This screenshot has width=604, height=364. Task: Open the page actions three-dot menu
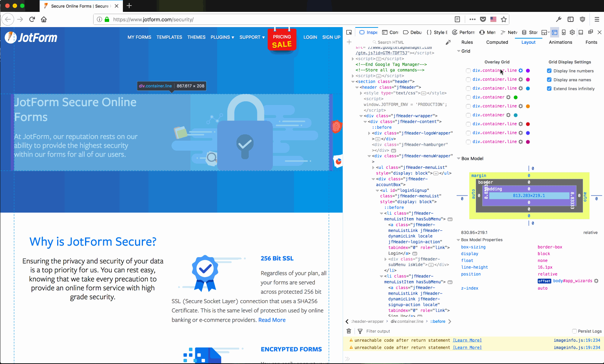pos(472,19)
